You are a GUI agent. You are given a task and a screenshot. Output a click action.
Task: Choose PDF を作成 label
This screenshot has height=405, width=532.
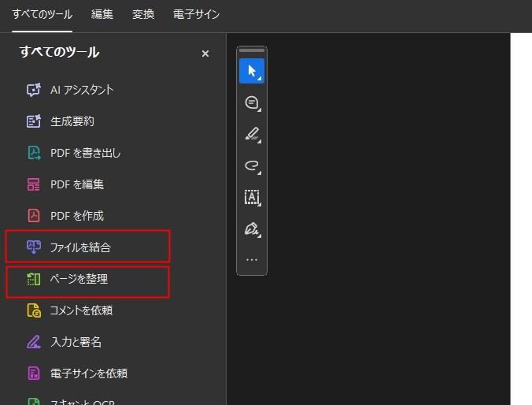coord(77,216)
